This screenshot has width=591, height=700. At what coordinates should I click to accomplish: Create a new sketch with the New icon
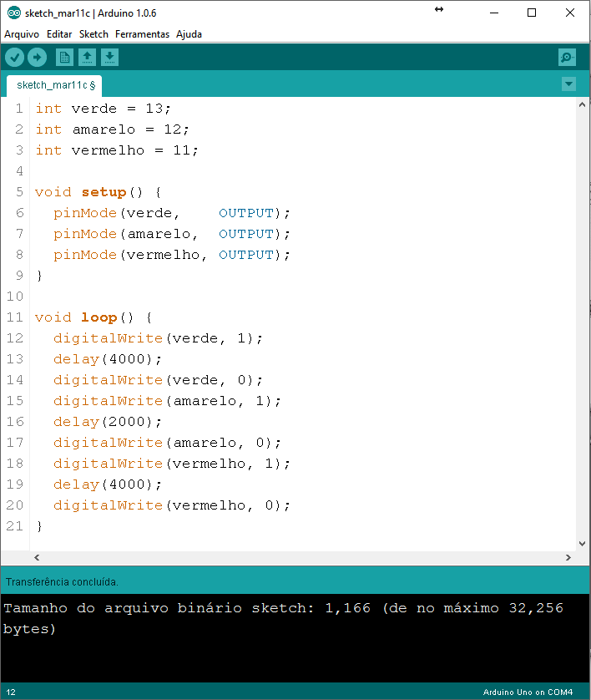[64, 57]
